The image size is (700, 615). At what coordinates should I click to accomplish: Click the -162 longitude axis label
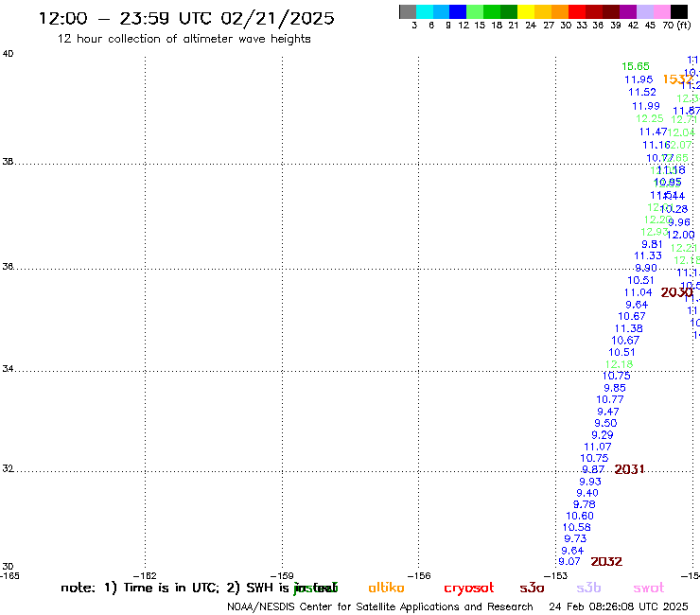point(145,576)
